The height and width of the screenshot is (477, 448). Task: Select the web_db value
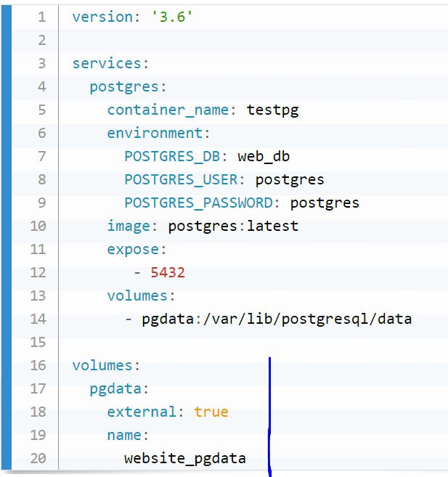coord(264,156)
